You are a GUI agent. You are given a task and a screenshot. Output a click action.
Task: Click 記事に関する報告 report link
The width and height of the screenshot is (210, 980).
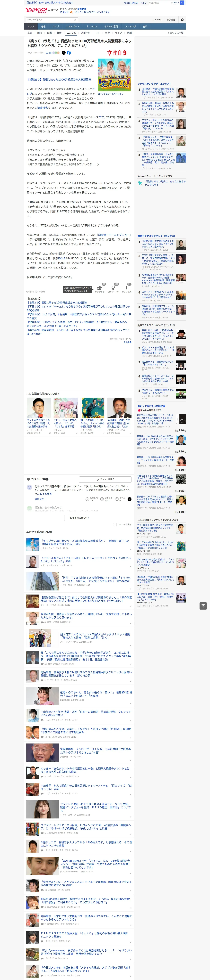(x=36, y=292)
